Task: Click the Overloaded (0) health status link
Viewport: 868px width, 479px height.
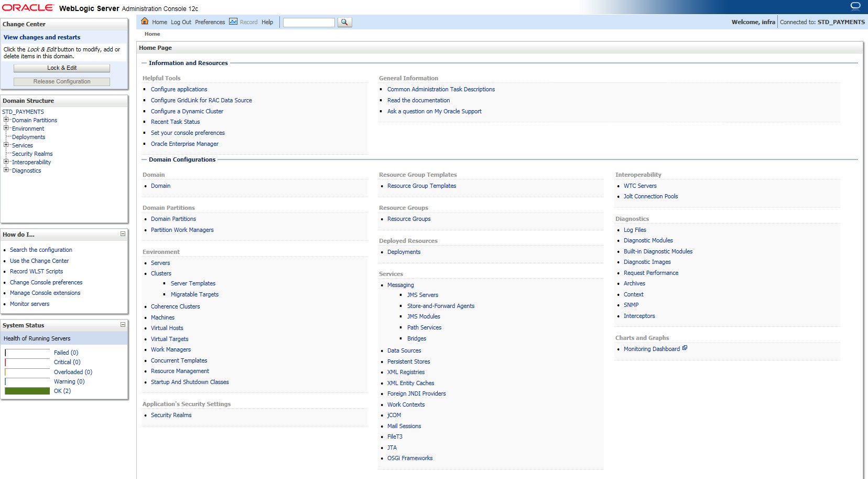Action: 73,372
